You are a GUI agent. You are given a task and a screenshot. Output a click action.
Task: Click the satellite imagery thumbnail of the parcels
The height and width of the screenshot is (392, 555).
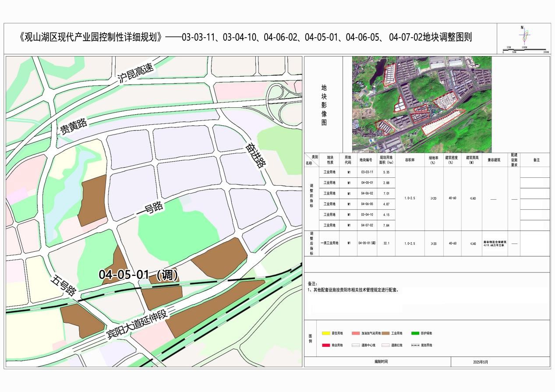coord(422,104)
